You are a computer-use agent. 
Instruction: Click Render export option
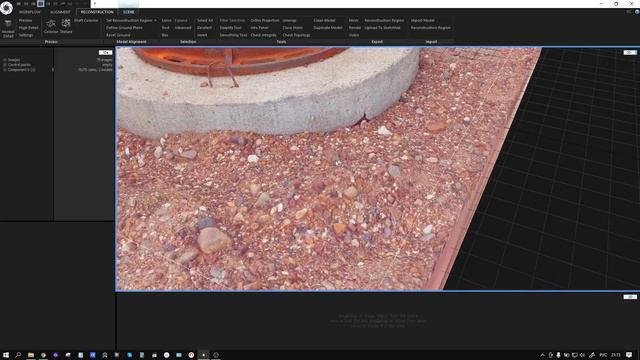[x=355, y=28]
